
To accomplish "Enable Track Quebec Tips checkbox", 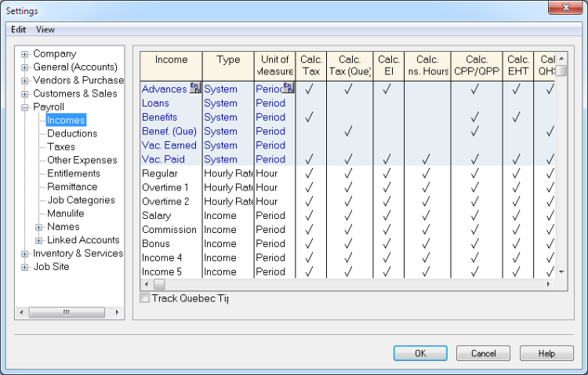I will 144,298.
